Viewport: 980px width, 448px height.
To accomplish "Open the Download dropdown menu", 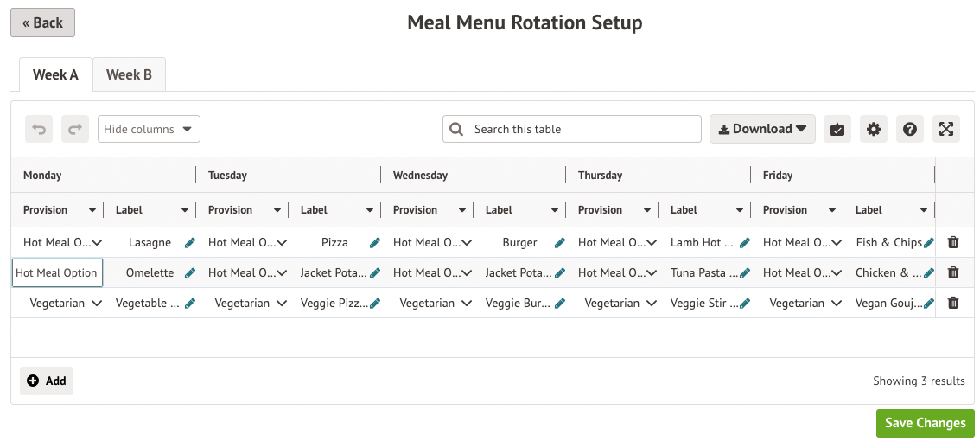I will pos(762,129).
